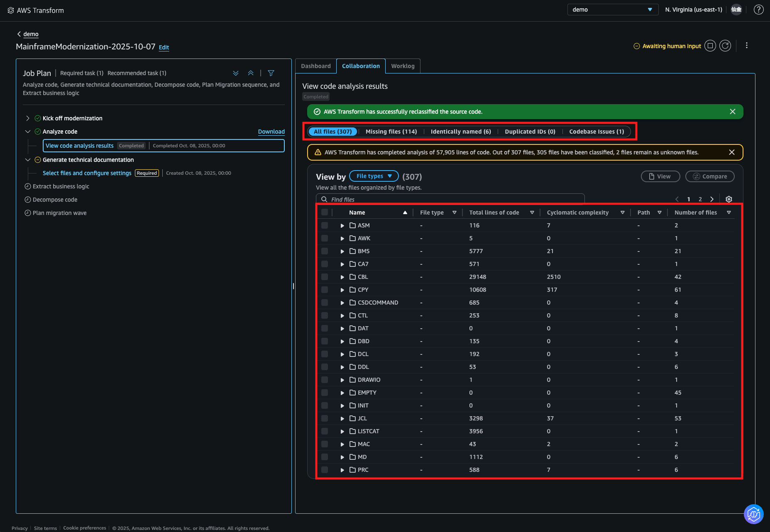
Task: Open table preferences gear icon
Action: tap(728, 199)
